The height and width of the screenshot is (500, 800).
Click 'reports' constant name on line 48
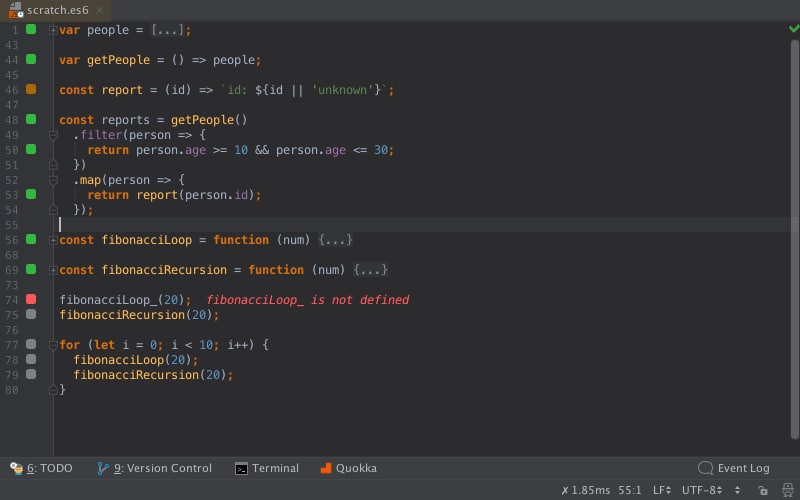point(126,120)
